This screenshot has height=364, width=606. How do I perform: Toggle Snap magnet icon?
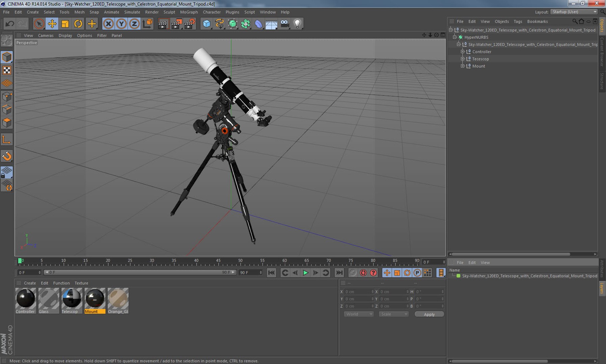7,156
